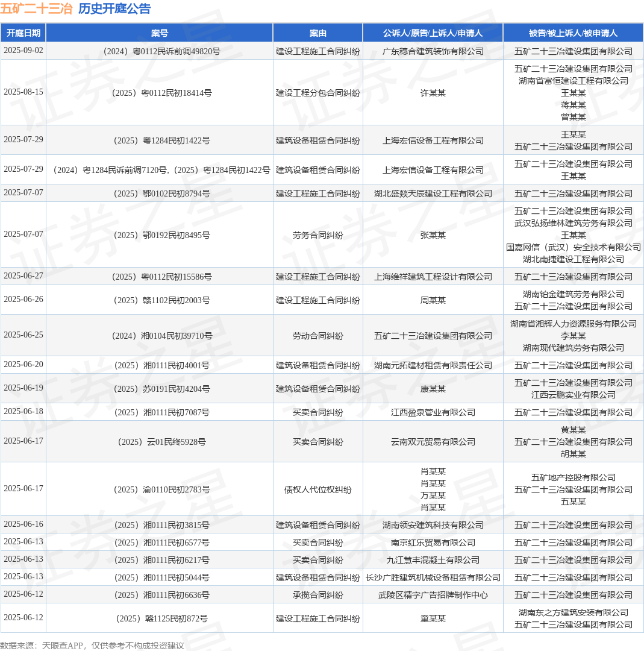Click plaintiff 张某某

(x=433, y=236)
